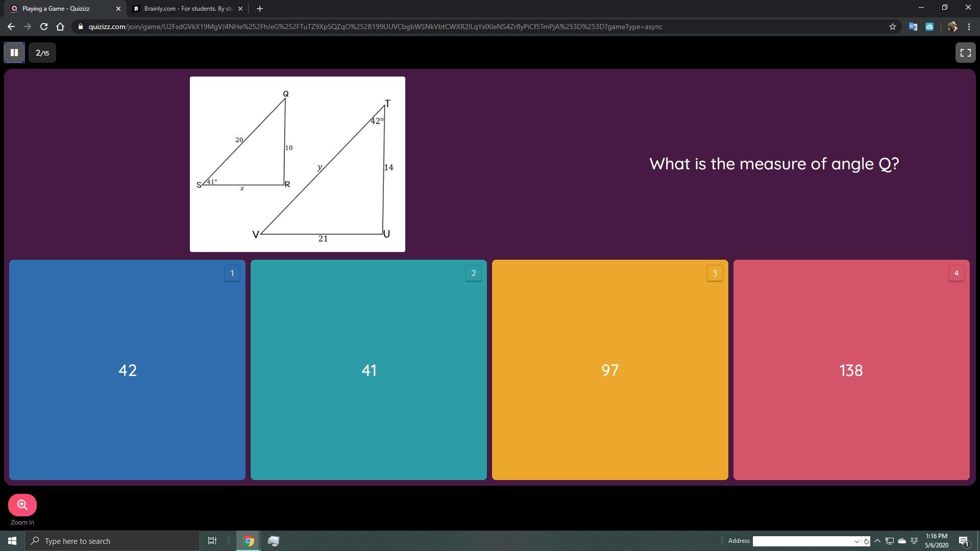The image size is (980, 551).
Task: Show hidden system tray icons
Action: tap(877, 541)
